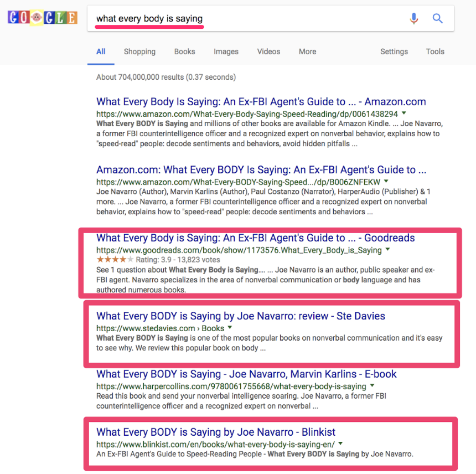Click the 'About 704,000,000 results' text

pos(166,77)
